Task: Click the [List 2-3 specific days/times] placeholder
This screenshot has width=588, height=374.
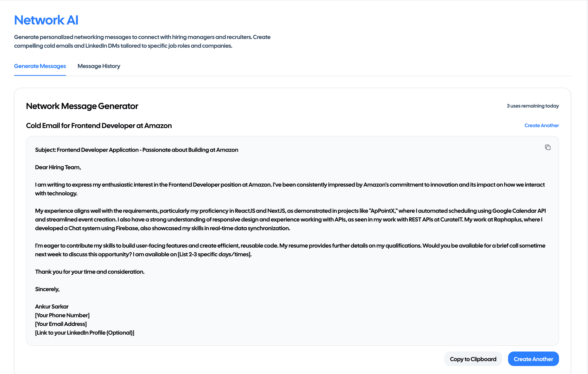Action: click(x=215, y=254)
